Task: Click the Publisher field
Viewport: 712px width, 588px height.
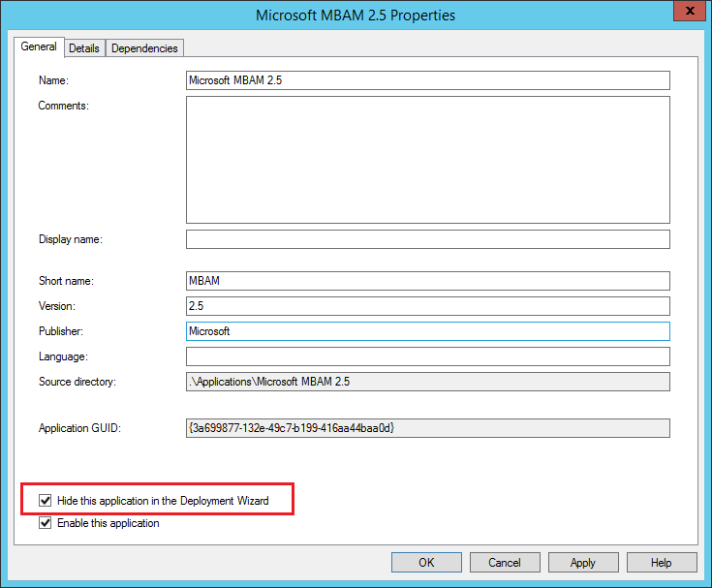Action: point(428,331)
